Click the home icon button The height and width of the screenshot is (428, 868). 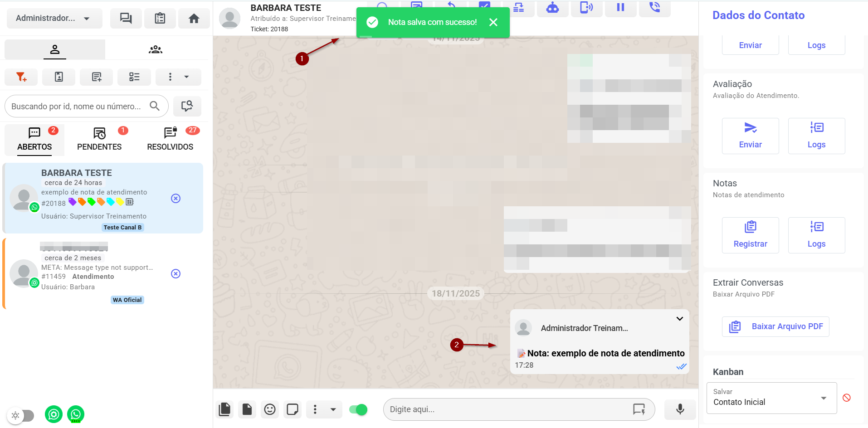(194, 19)
